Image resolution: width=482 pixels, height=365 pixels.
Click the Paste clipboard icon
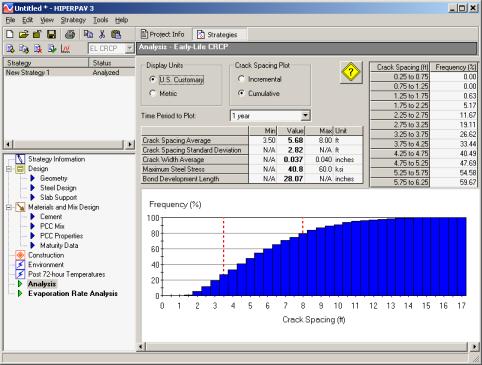coord(116,34)
